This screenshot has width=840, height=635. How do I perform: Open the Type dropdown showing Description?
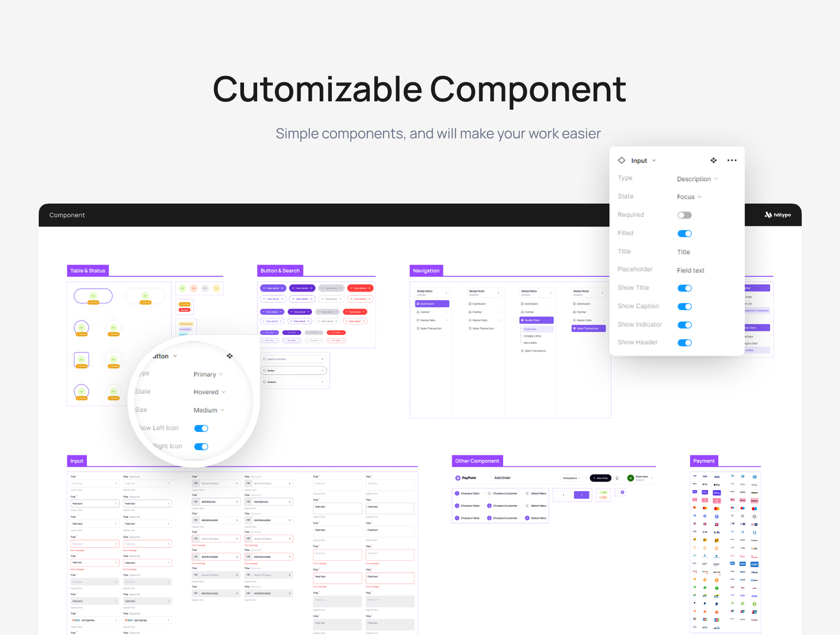697,179
